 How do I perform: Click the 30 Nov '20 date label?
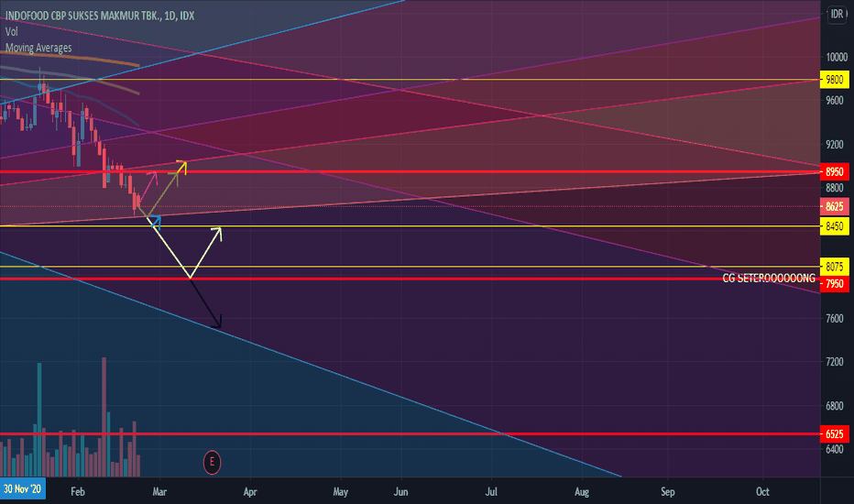(x=22, y=488)
